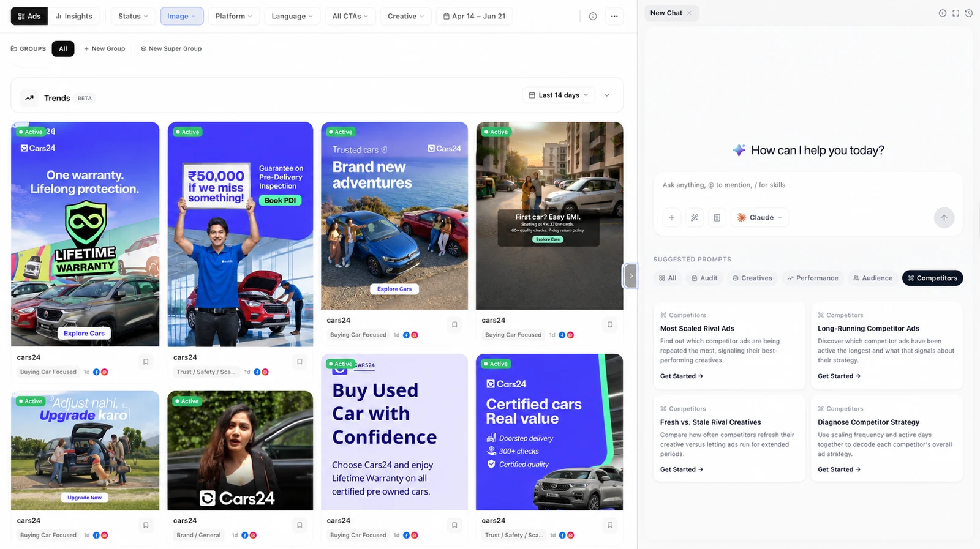The width and height of the screenshot is (980, 549).
Task: Open the All CTAs dropdown
Action: click(x=350, y=17)
